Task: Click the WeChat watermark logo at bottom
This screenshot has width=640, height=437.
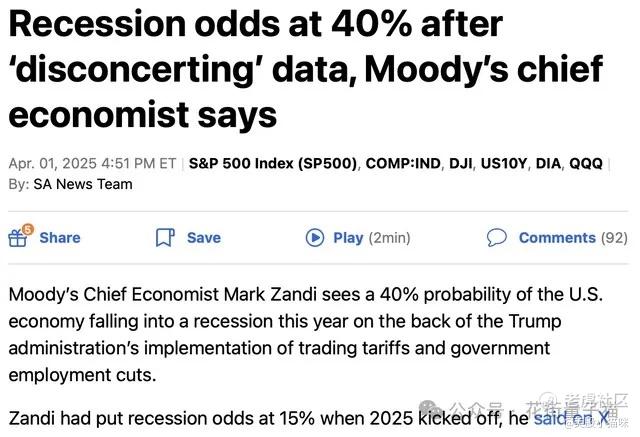Action: tap(430, 407)
